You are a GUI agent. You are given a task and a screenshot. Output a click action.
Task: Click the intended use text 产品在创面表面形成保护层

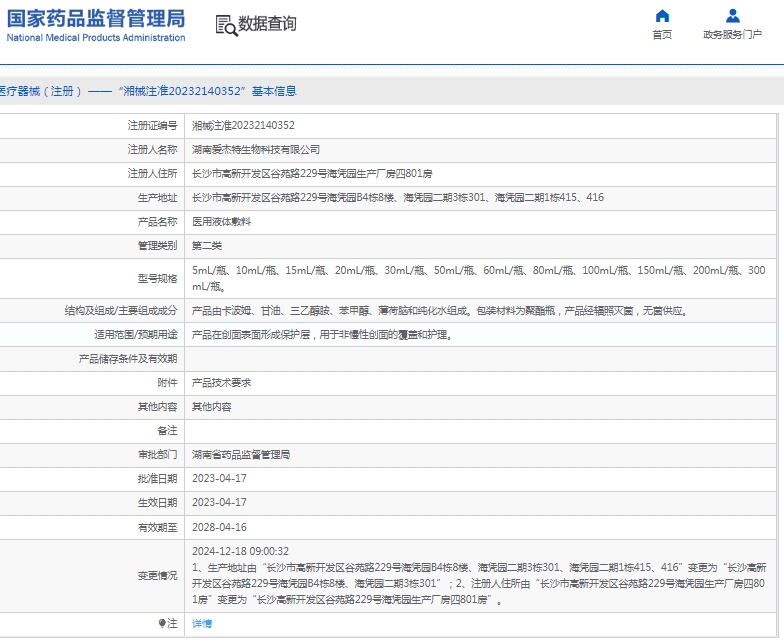pos(323,334)
